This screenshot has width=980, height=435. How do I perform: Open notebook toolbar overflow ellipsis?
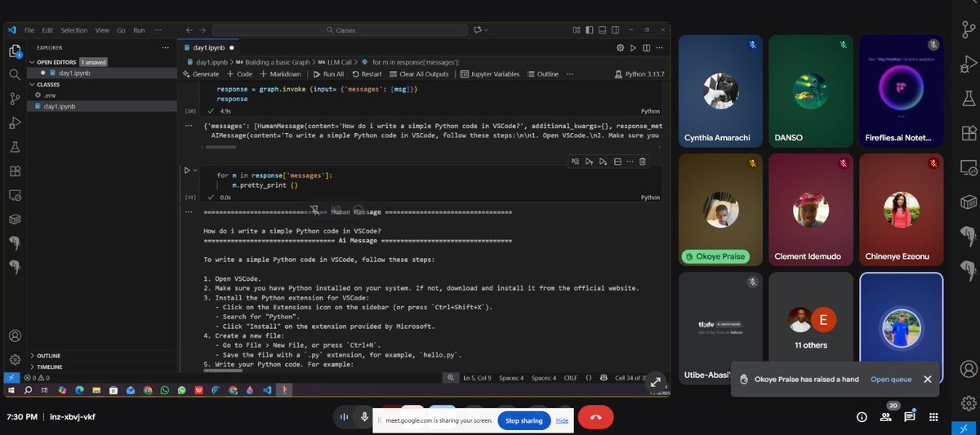tap(569, 73)
